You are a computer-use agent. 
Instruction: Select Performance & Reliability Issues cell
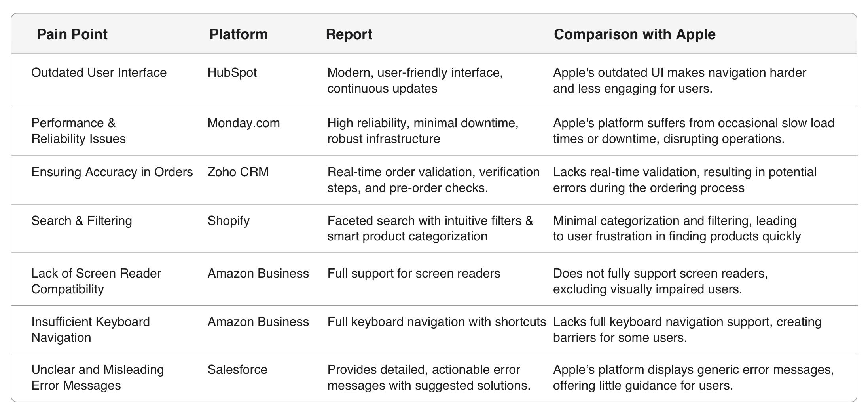point(78,131)
